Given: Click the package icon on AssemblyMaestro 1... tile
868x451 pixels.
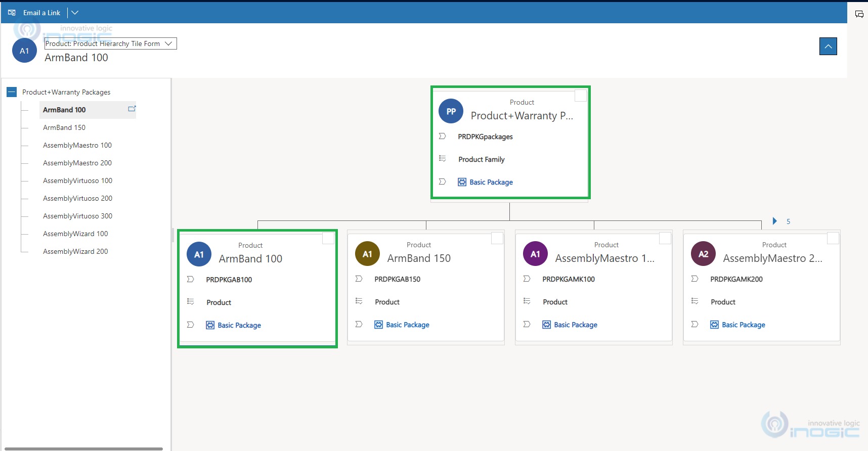Looking at the screenshot, I should pyautogui.click(x=546, y=325).
